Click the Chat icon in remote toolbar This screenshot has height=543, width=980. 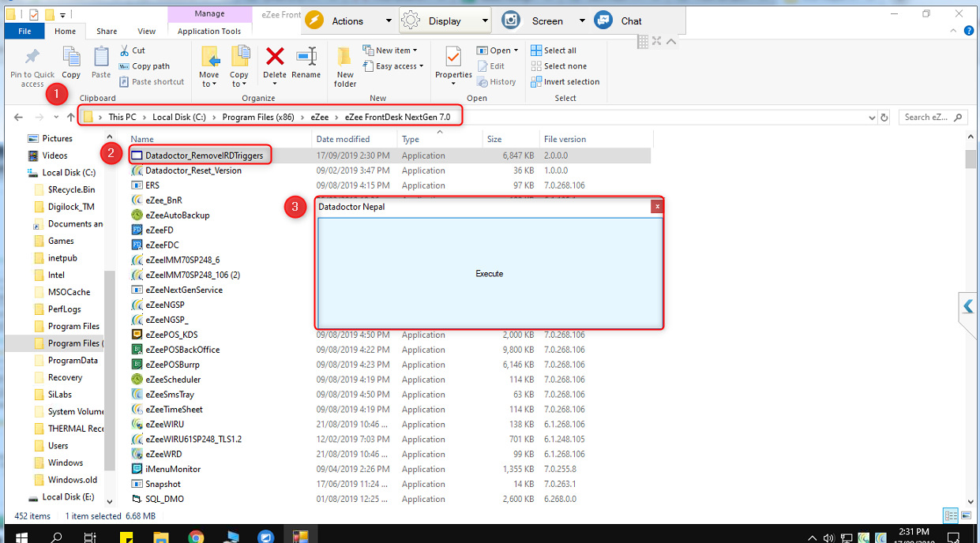tap(603, 21)
